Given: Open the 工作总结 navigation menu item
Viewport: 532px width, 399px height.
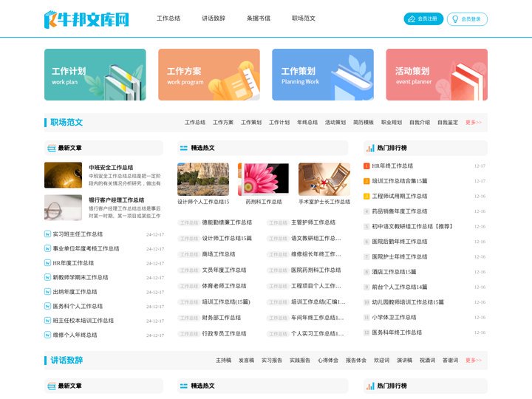Looking at the screenshot, I should click(x=168, y=18).
